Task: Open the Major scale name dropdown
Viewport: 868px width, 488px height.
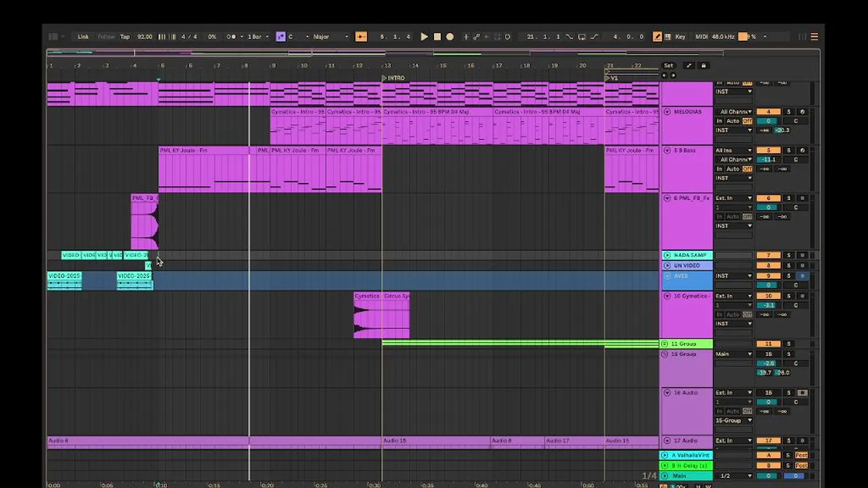Action: click(x=330, y=37)
